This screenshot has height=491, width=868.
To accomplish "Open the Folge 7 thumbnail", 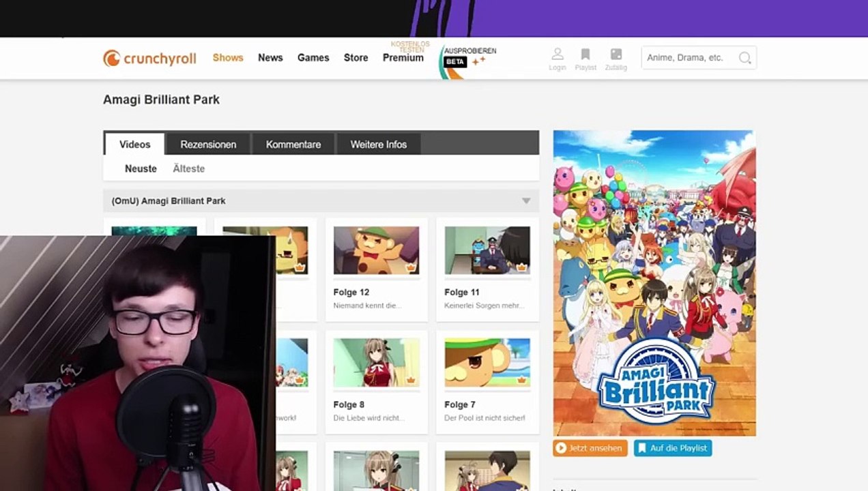I will point(487,363).
